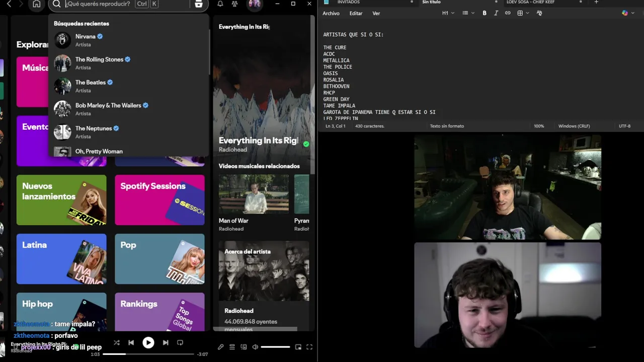Enter Spotify full screen mode

[309, 347]
